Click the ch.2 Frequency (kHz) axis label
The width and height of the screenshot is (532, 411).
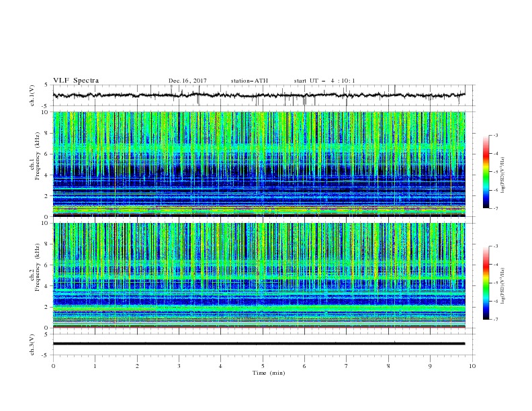(x=35, y=267)
